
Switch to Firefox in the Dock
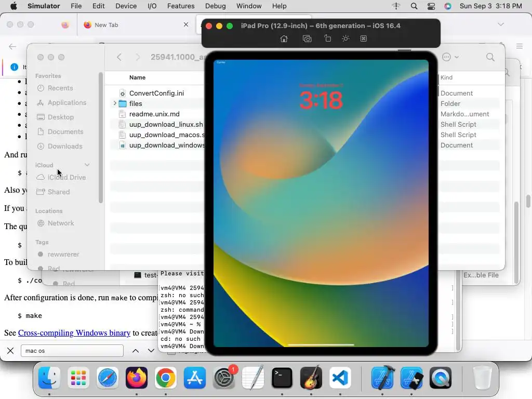137,378
